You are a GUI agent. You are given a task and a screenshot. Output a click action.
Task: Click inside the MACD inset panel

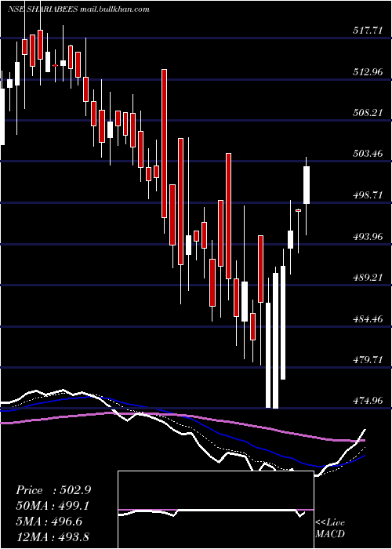(216, 510)
